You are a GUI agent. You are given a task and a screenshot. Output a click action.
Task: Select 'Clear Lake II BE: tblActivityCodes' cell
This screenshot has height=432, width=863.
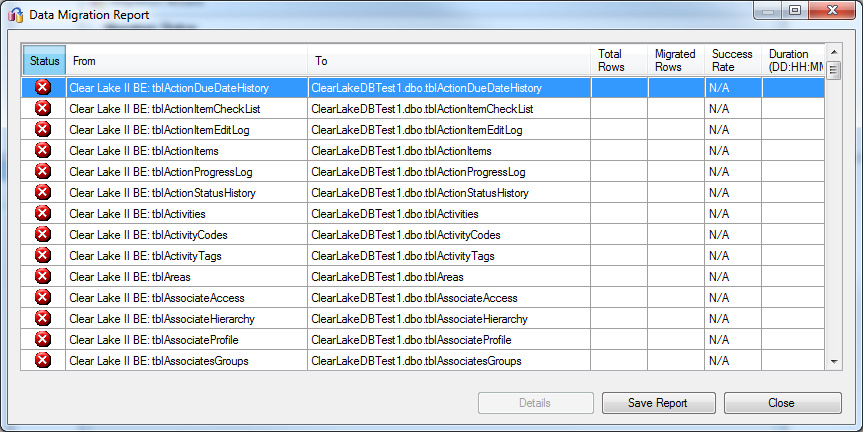click(187, 234)
